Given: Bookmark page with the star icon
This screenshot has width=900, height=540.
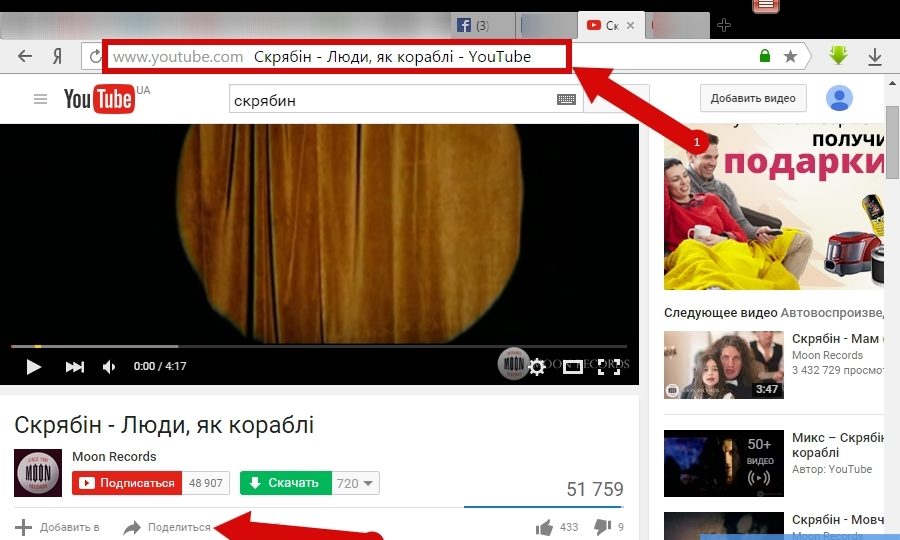Looking at the screenshot, I should point(790,56).
